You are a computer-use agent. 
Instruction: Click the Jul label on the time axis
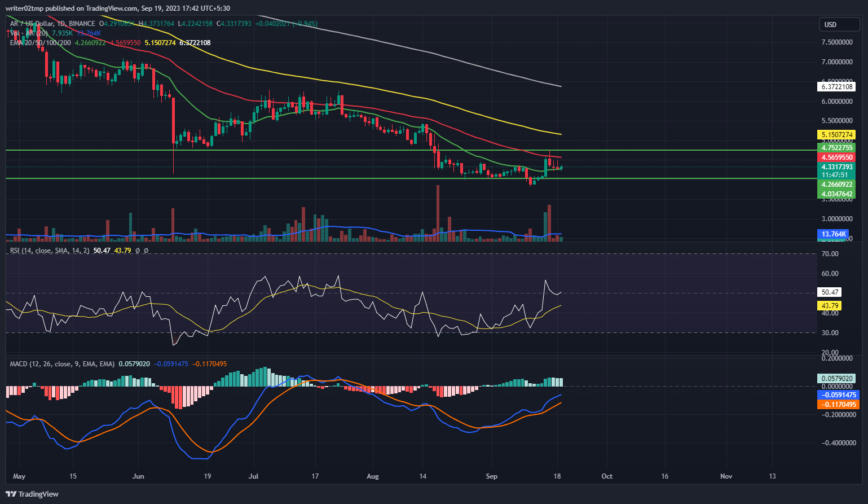click(x=254, y=476)
